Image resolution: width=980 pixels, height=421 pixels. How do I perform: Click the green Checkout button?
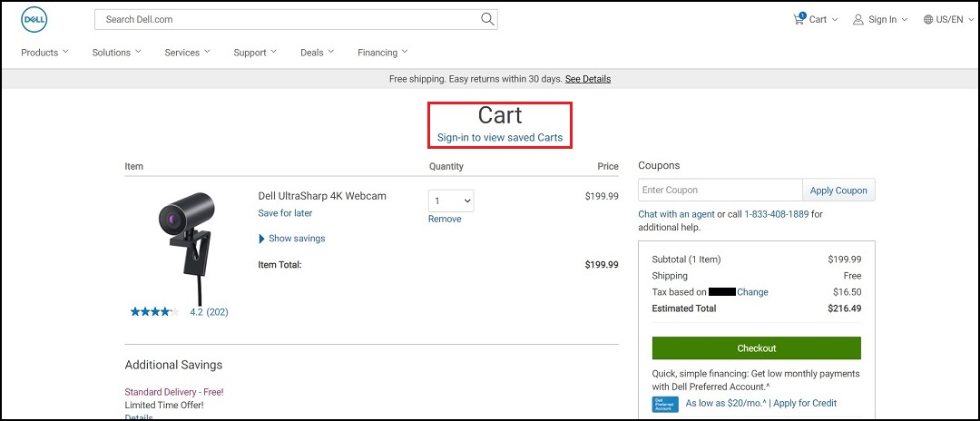click(756, 348)
